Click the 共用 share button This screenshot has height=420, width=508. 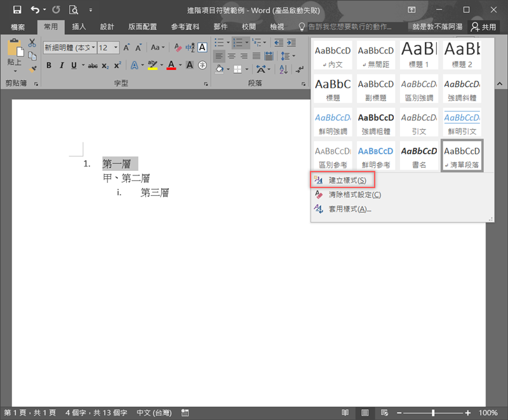483,27
